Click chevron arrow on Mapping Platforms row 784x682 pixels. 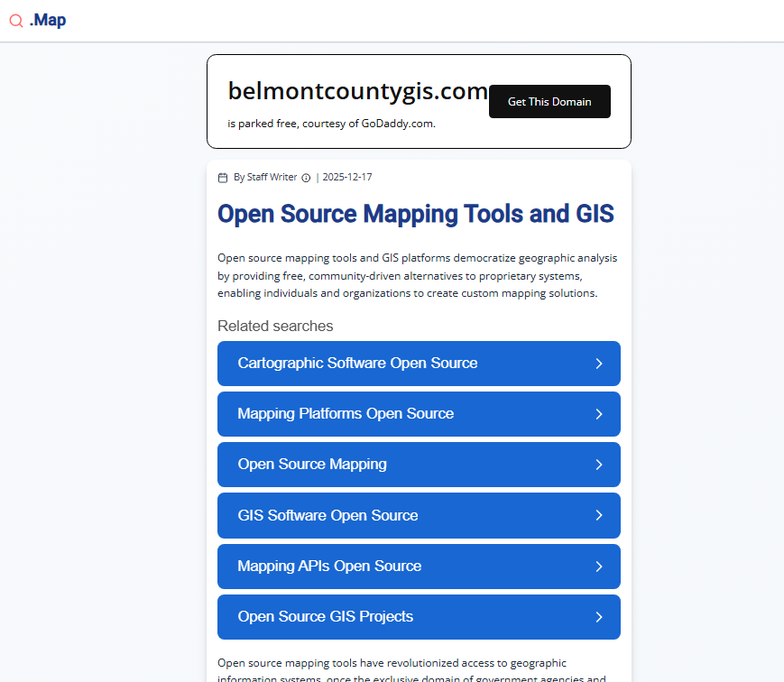tap(599, 414)
